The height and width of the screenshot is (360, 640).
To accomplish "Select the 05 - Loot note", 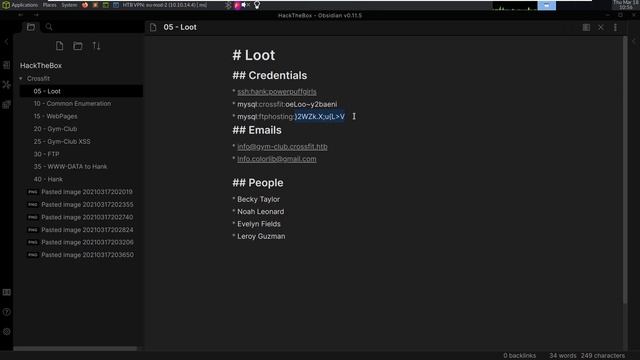I will 81,91.
